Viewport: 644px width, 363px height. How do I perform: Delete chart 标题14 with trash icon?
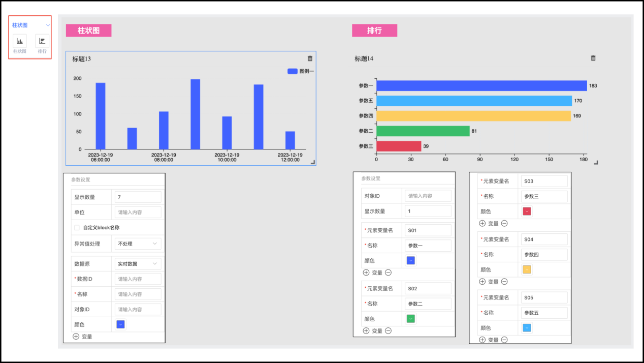click(593, 58)
